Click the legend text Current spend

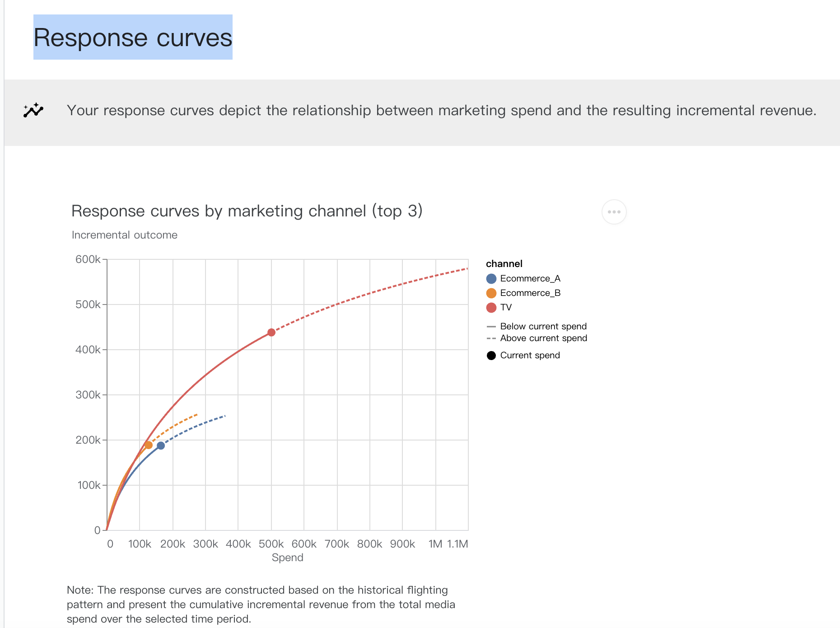click(530, 356)
